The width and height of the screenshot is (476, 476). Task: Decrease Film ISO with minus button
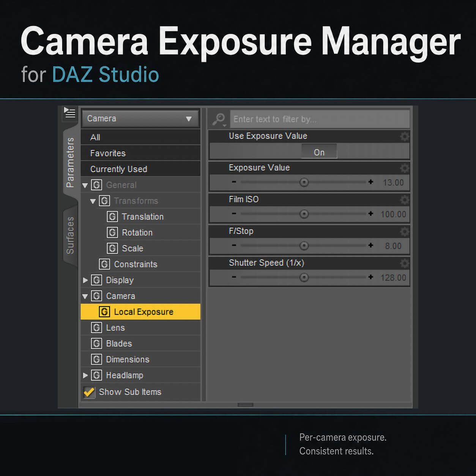(234, 214)
